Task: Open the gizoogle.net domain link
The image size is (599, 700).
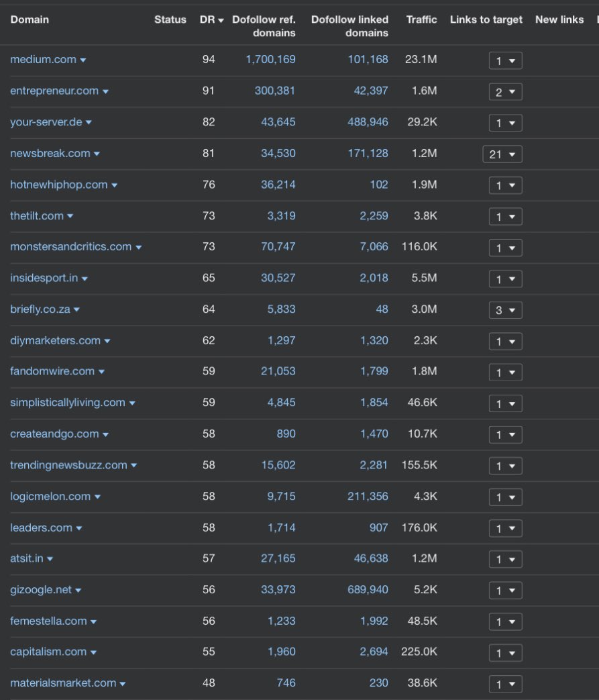Action: tap(41, 589)
